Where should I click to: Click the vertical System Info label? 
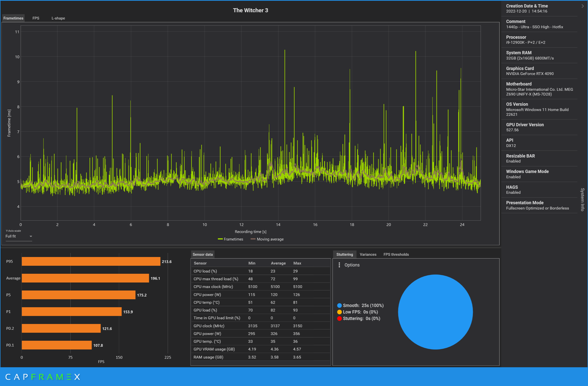pos(582,199)
